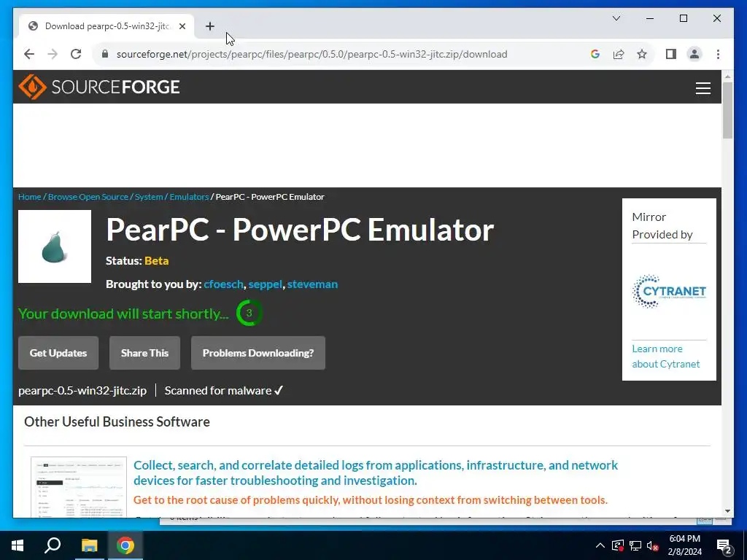Image resolution: width=747 pixels, height=560 pixels.
Task: Open the log software ad thumbnail
Action: [x=79, y=486]
